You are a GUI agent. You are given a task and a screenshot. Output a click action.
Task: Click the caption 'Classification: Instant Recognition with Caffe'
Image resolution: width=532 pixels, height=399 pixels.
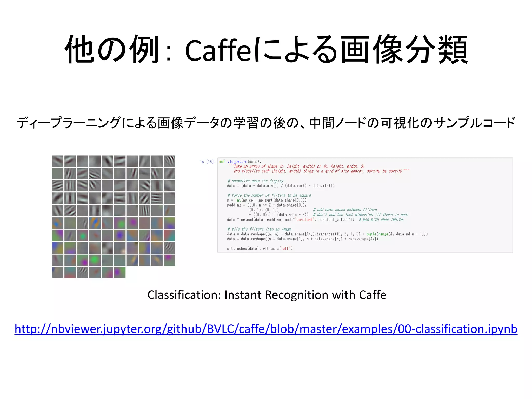[267, 295]
